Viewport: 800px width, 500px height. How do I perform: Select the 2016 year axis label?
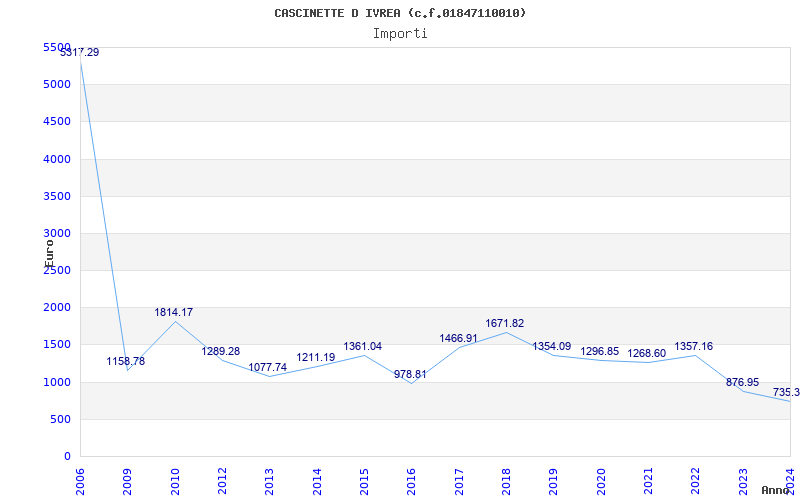tap(411, 482)
